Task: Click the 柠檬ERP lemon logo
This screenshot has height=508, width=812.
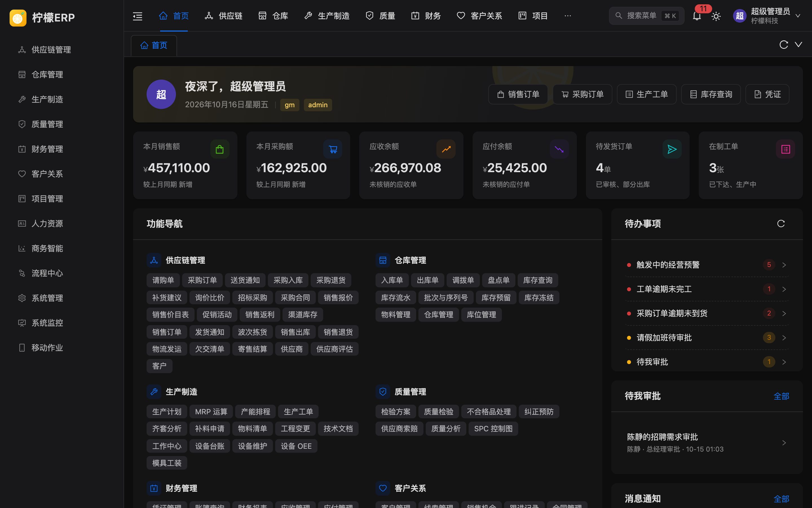Action: [x=18, y=17]
